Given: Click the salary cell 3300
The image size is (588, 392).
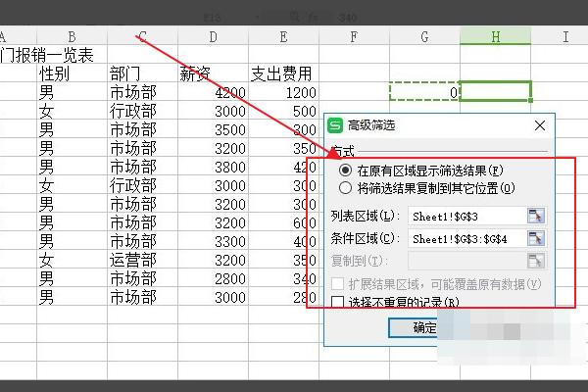Looking at the screenshot, I should pyautogui.click(x=213, y=241).
